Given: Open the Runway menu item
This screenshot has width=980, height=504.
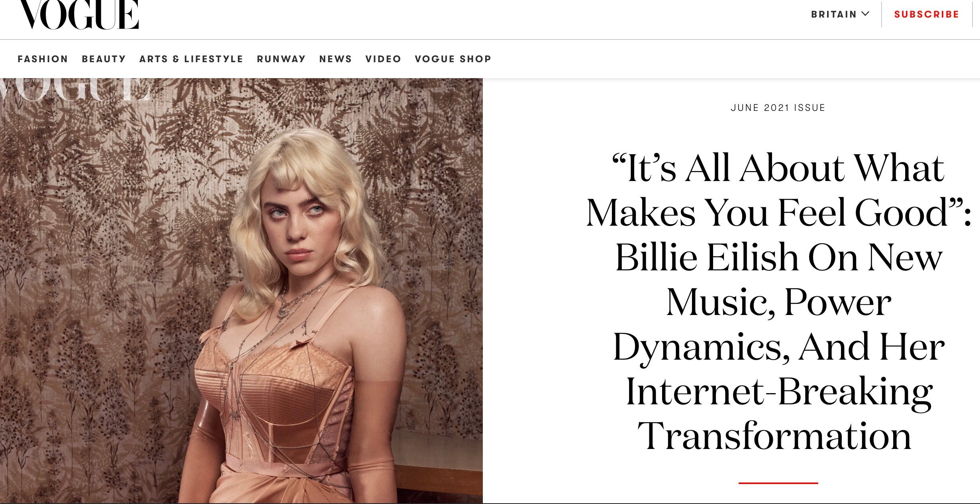Looking at the screenshot, I should pos(281,59).
